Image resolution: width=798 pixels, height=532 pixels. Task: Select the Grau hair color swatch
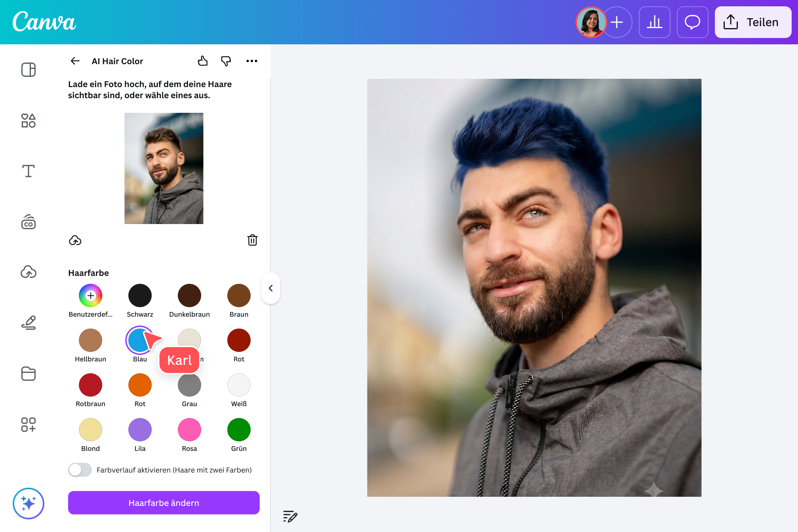[x=190, y=385]
